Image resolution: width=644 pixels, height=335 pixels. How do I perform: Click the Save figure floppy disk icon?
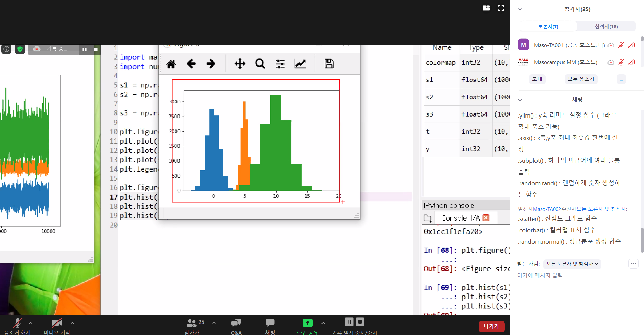329,64
